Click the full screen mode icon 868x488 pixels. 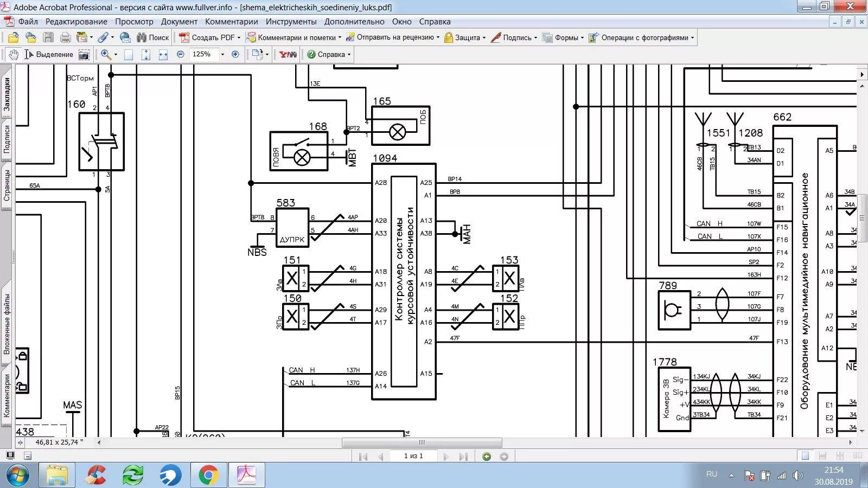click(10, 455)
